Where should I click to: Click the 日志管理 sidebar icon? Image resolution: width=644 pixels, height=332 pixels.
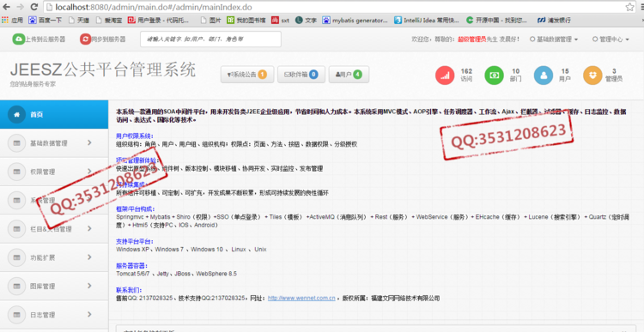click(x=17, y=315)
